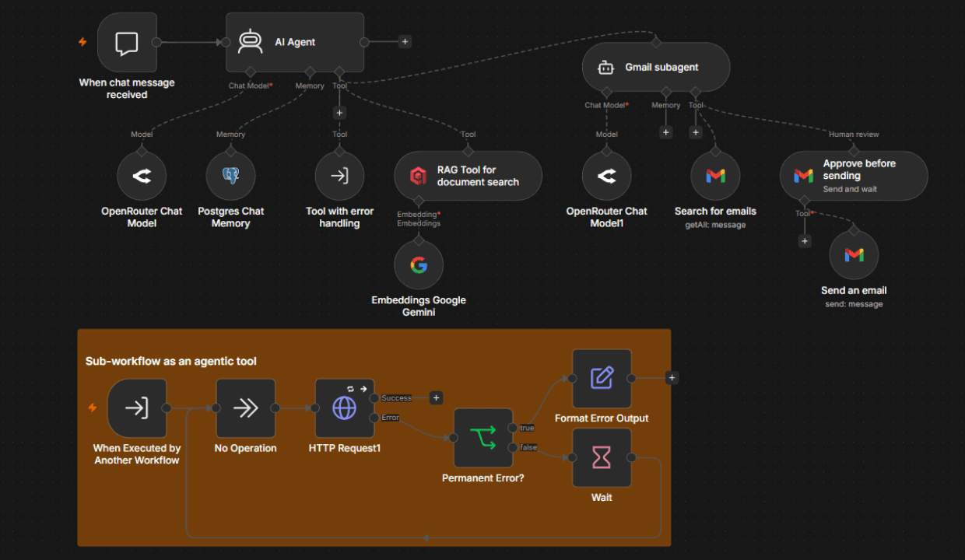
Task: Select the Wait node hourglass
Action: (602, 457)
